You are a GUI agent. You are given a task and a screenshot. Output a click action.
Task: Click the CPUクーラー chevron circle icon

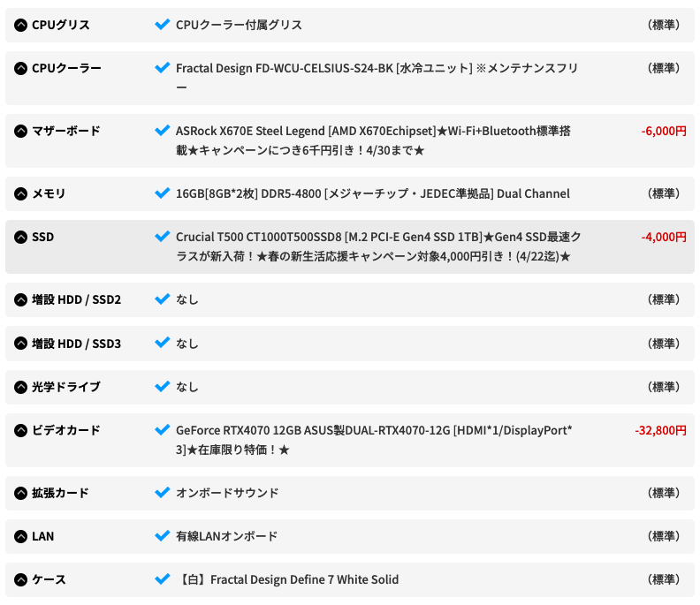[20, 68]
